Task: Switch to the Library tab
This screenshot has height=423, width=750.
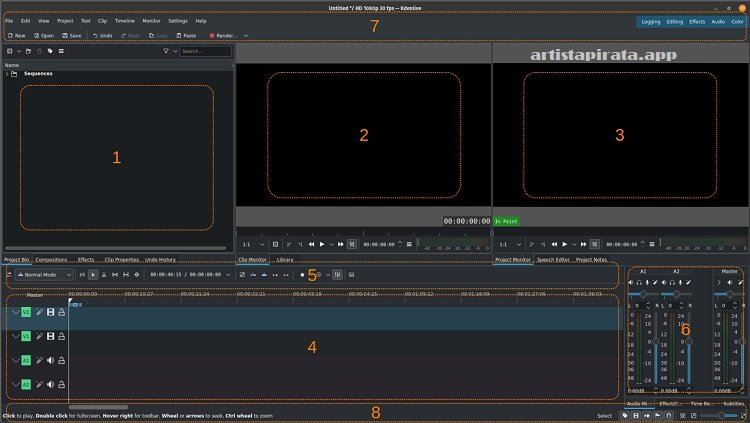Action: point(285,259)
